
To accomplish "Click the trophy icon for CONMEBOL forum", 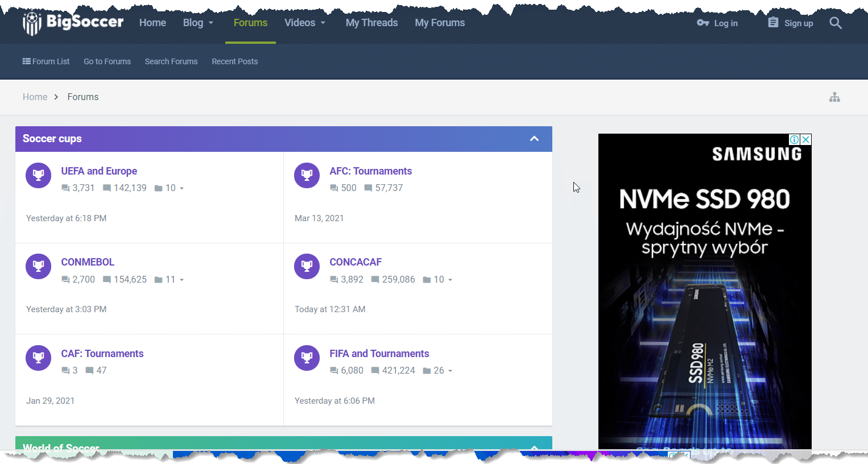I will pos(38,266).
